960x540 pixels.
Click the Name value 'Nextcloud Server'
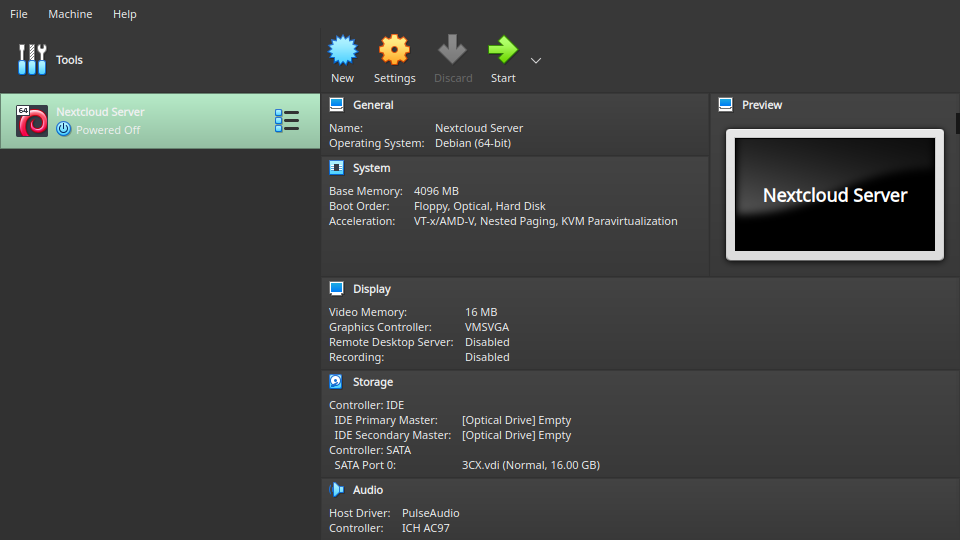479,128
